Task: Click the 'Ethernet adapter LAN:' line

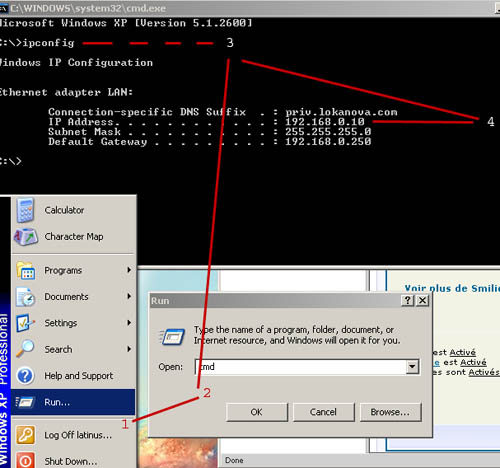Action: click(66, 92)
